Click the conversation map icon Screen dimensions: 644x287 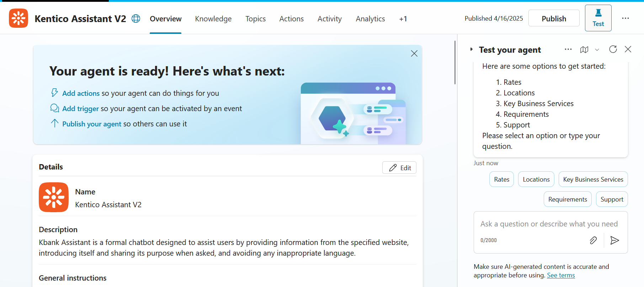[584, 49]
